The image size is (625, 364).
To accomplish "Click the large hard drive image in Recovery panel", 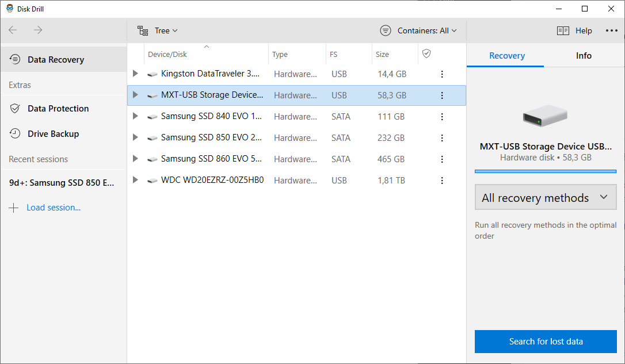I will coord(545,116).
